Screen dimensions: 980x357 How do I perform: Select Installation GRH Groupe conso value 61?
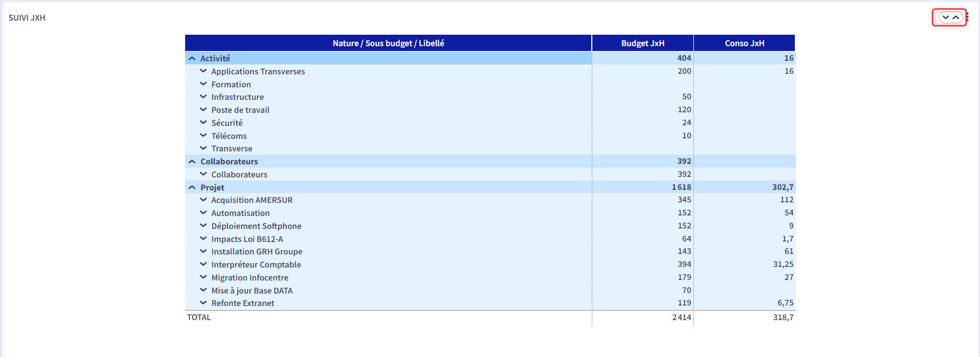[789, 251]
